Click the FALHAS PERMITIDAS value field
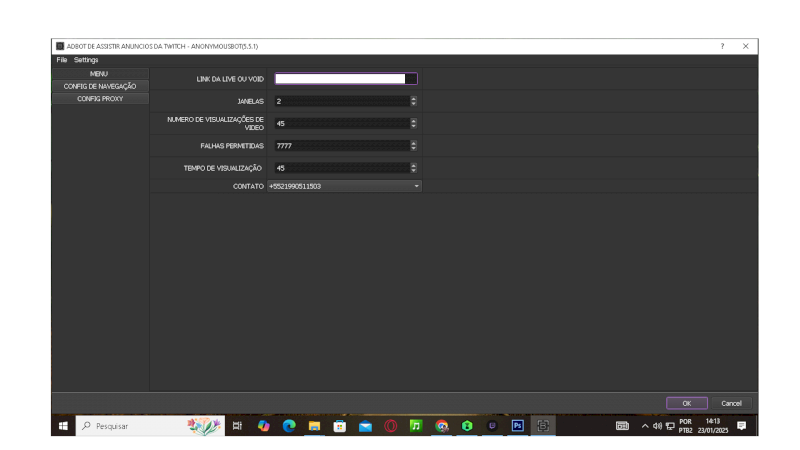Image resolution: width=800 pixels, height=450 pixels. 342,145
